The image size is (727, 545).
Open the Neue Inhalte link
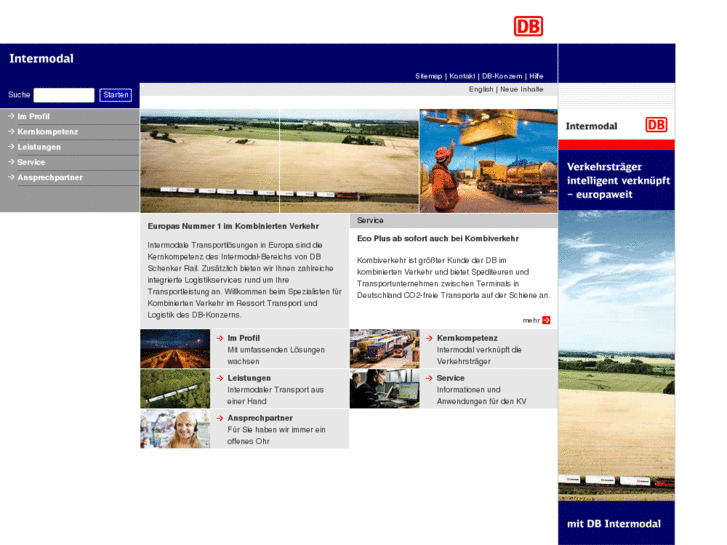[522, 89]
